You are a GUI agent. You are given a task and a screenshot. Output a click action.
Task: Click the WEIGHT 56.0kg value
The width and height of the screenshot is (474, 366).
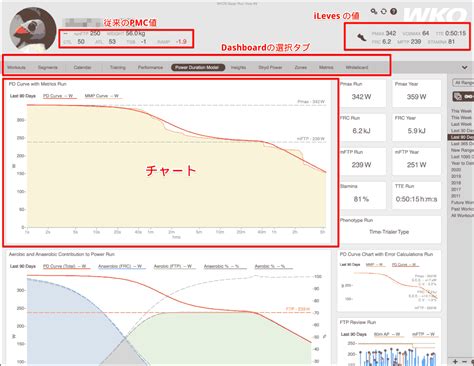pos(135,33)
